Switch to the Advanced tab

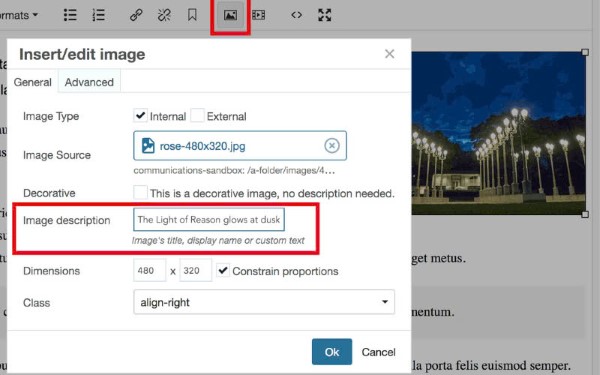click(89, 82)
